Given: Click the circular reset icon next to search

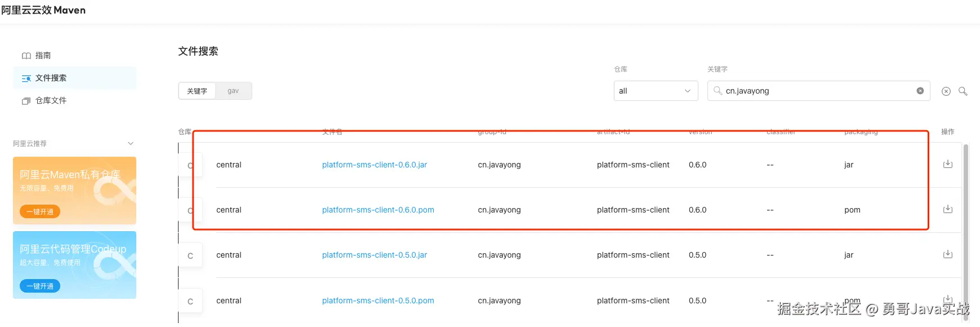Looking at the screenshot, I should point(946,91).
